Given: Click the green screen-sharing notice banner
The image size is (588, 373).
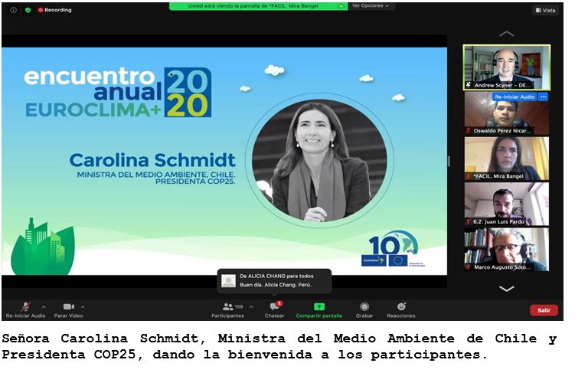Looking at the screenshot, I should [x=258, y=6].
